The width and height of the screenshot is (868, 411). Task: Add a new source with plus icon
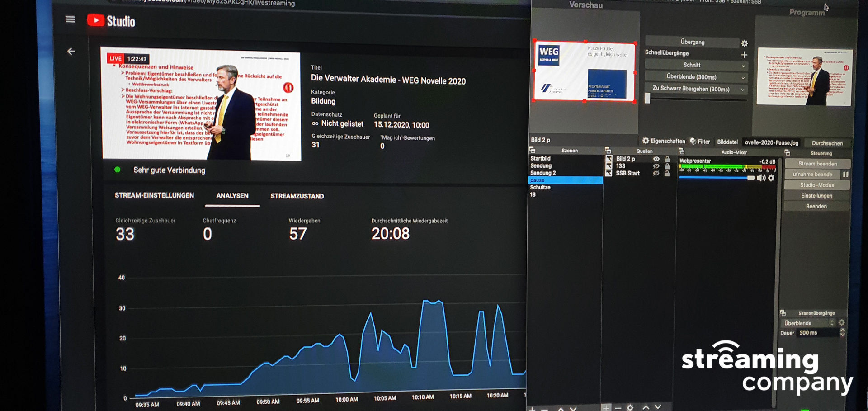click(x=606, y=407)
